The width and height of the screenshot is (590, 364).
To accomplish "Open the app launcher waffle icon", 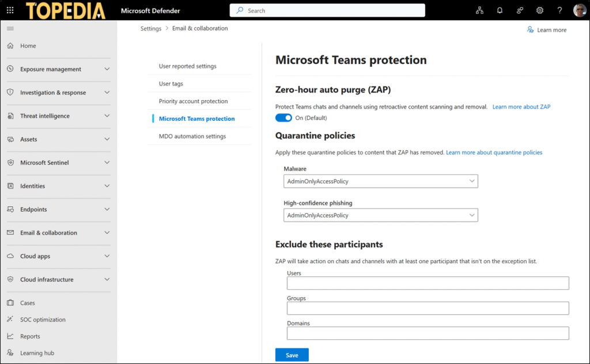I will [9, 10].
